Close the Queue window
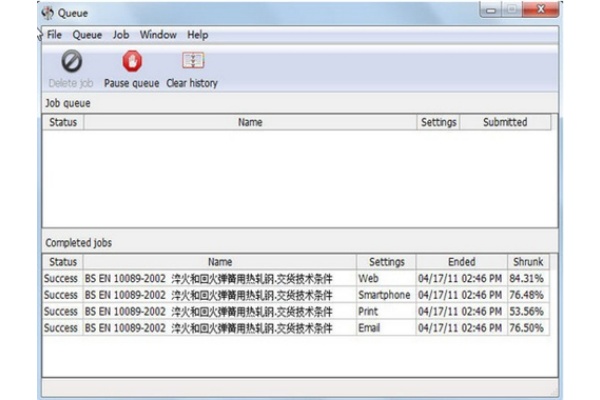 (x=541, y=10)
